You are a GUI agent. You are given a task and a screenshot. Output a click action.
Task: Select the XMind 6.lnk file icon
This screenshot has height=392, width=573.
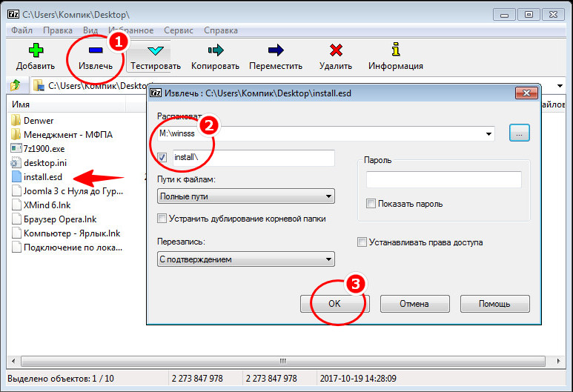click(x=16, y=205)
